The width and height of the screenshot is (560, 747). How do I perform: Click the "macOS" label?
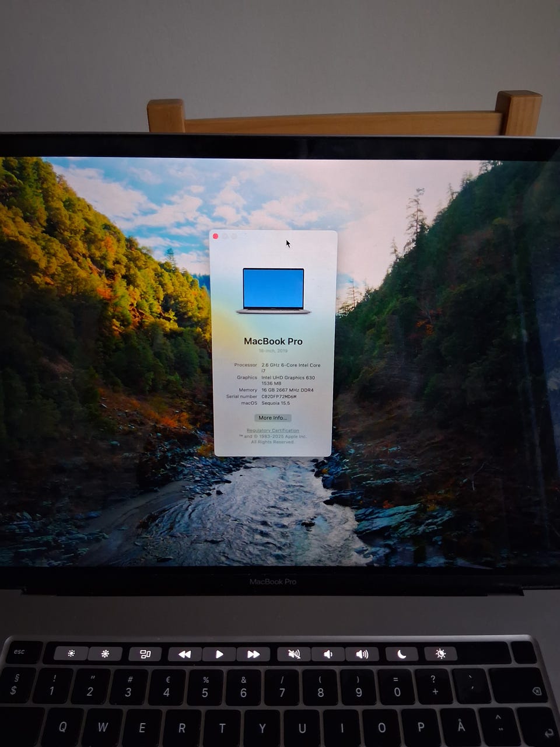coord(249,403)
